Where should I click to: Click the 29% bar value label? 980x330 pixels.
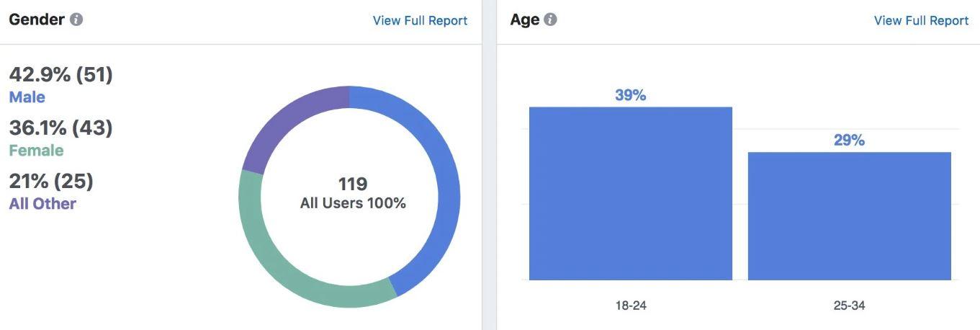click(x=849, y=141)
